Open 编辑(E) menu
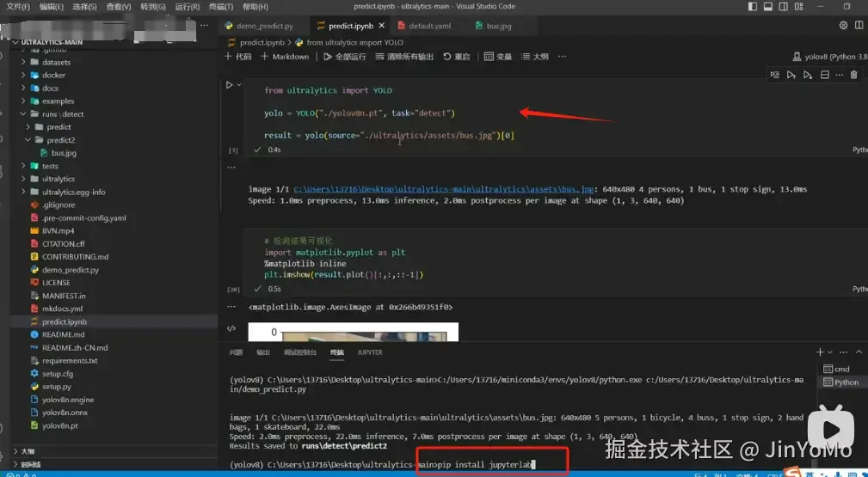868x477 pixels. point(51,7)
